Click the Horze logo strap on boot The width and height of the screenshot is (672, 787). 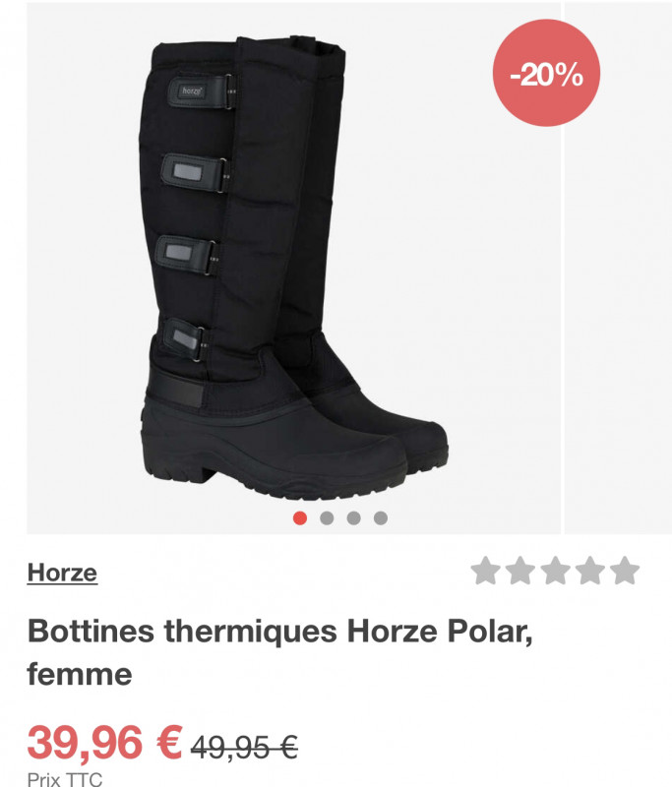[202, 91]
